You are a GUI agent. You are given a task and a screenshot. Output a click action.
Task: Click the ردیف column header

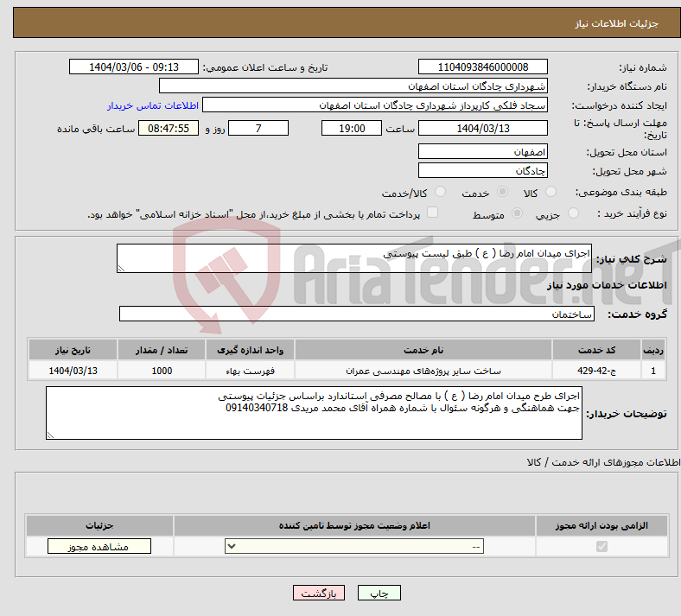pyautogui.click(x=653, y=350)
